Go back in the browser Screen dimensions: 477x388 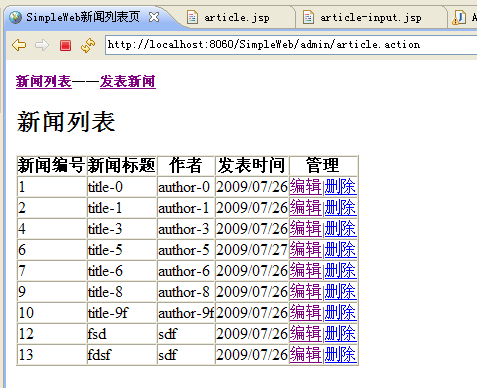tap(19, 45)
